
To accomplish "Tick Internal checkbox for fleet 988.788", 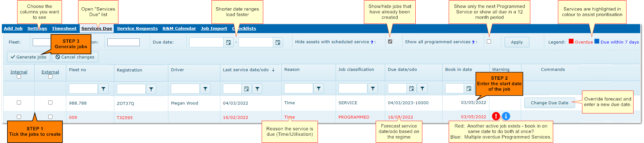I will click(19, 102).
